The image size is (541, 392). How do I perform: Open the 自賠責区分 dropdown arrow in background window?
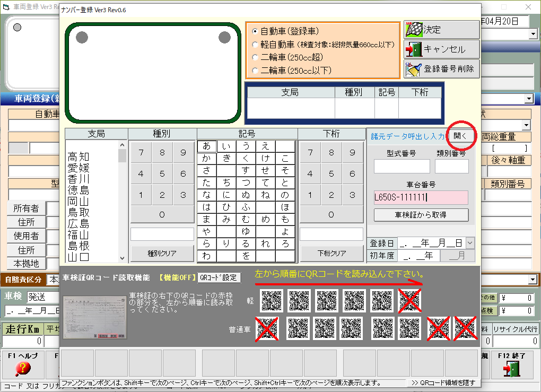coord(533,280)
